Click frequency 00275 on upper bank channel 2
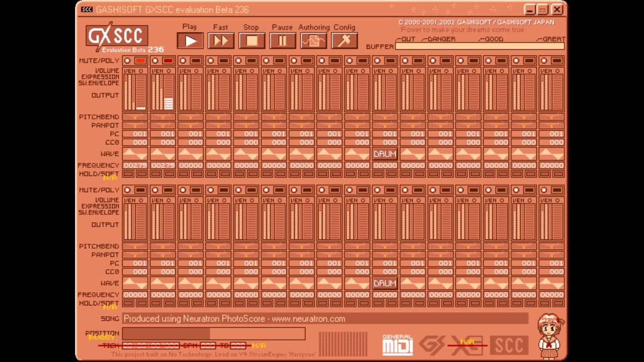This screenshot has height=362, width=644. [x=163, y=165]
